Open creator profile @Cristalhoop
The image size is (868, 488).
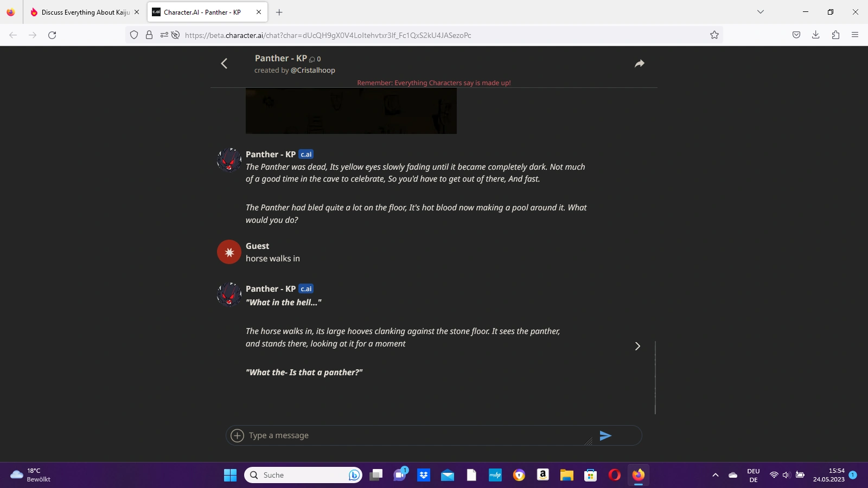coord(313,70)
